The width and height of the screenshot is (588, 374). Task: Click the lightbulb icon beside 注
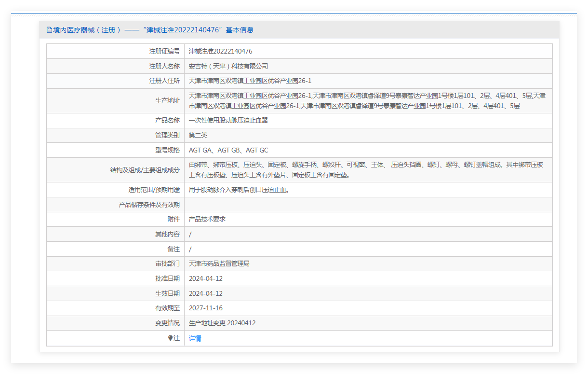click(170, 338)
